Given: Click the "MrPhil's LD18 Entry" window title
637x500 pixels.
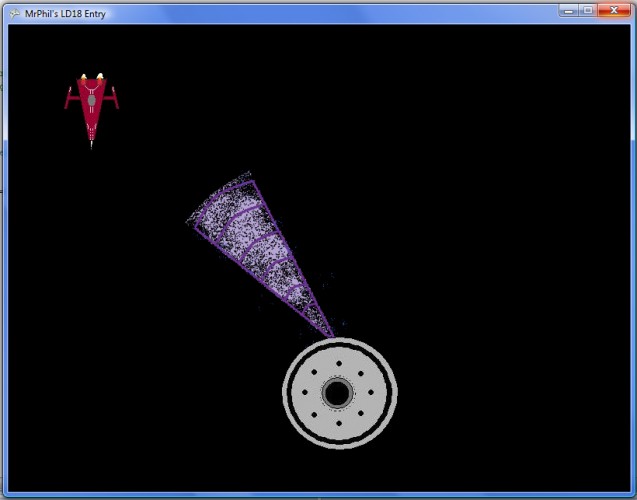Looking at the screenshot, I should click(x=65, y=14).
